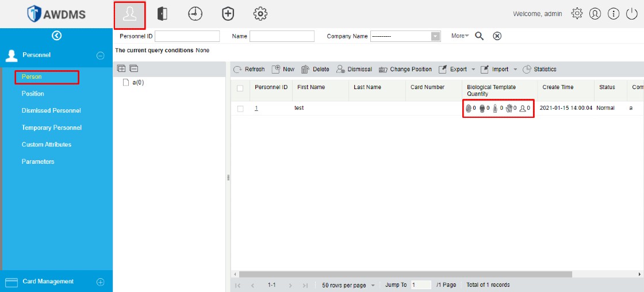The width and height of the screenshot is (644, 292).
Task: Click the Dismissal toolbar button
Action: [x=354, y=70]
